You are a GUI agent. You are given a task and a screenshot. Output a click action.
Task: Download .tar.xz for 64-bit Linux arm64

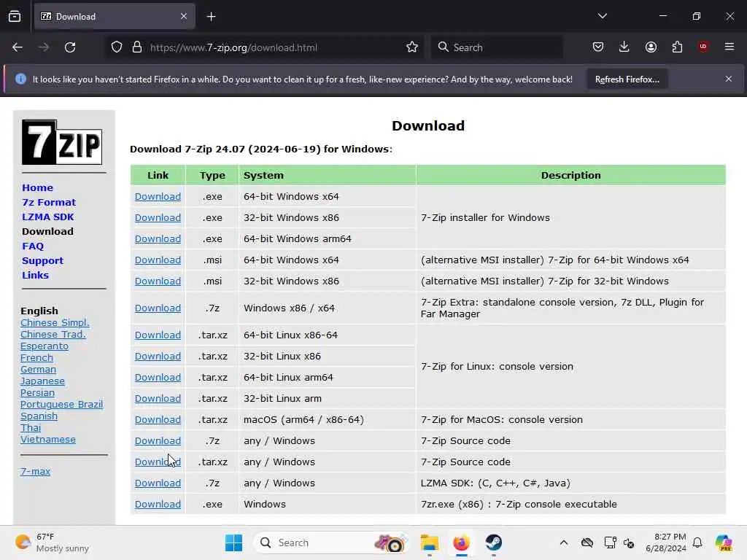point(158,378)
